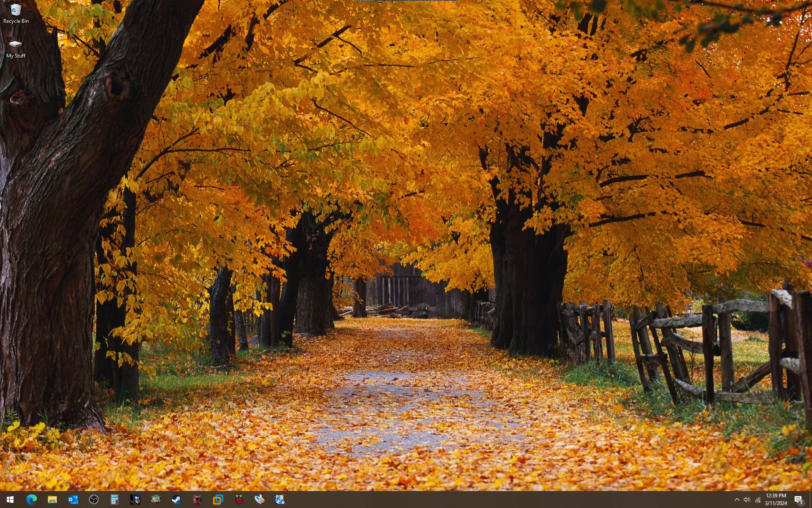
Task: Open Raspberry Pi Imager from taskbar
Action: 239,500
